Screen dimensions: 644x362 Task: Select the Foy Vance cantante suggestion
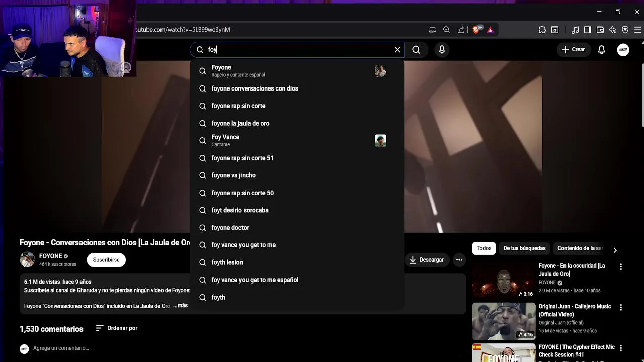click(297, 141)
